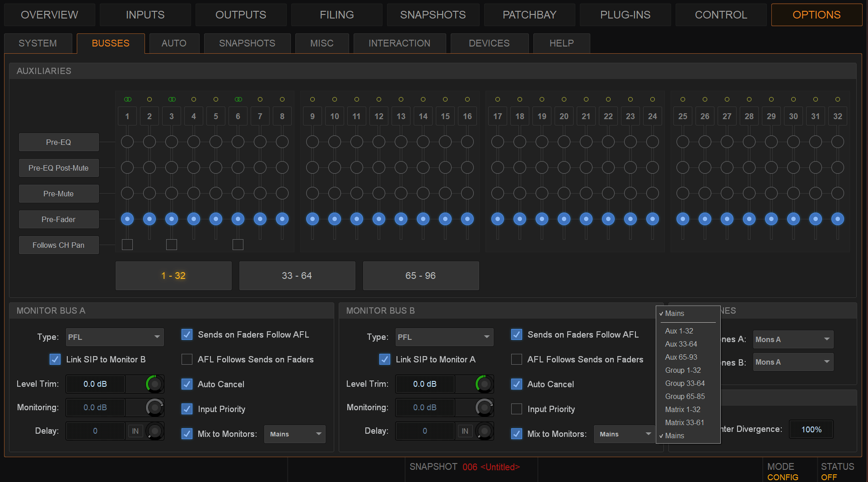Check Input Priority on Monitor Bus B
Screen dimensions: 868x482
(x=517, y=409)
